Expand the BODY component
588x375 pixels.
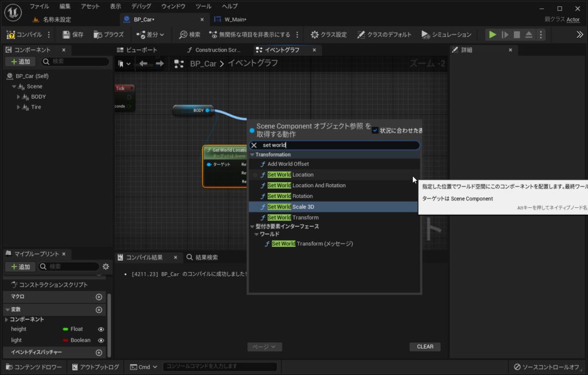click(18, 96)
